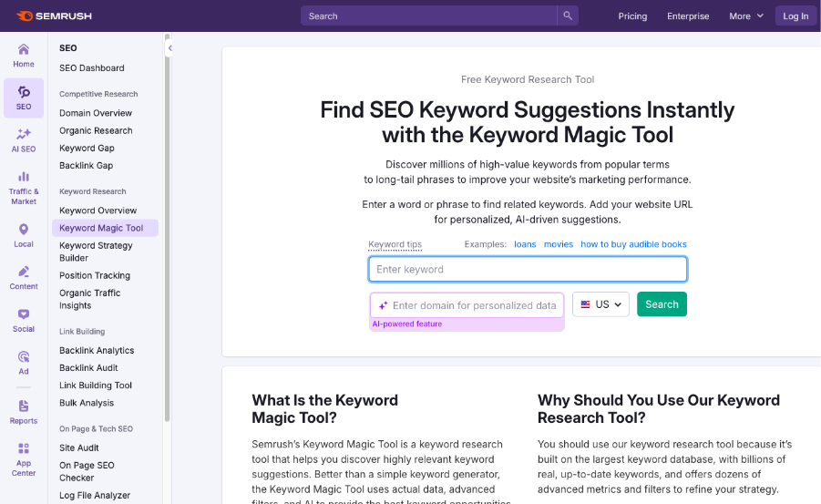This screenshot has width=821, height=504.
Task: Collapse the SEO sidebar panel arrow
Action: [x=169, y=47]
